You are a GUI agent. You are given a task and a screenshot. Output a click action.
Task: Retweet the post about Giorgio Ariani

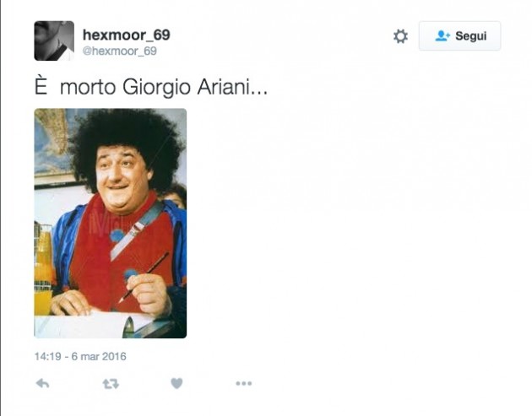pyautogui.click(x=111, y=384)
